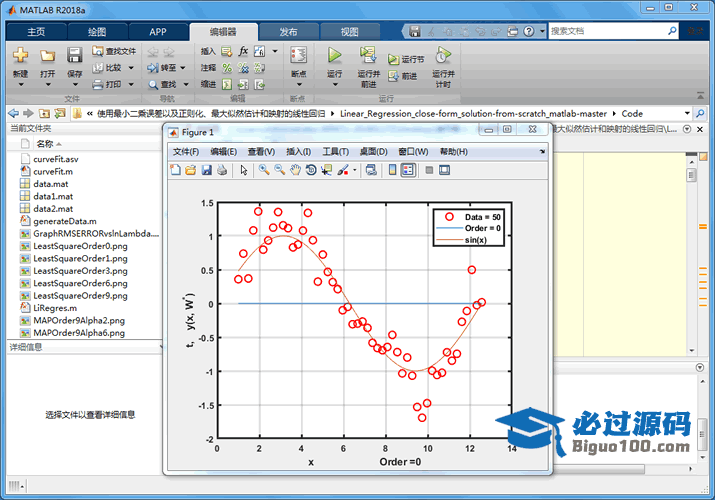The width and height of the screenshot is (715, 500).
Task: Click the 查找文件 find files button
Action: pyautogui.click(x=114, y=51)
